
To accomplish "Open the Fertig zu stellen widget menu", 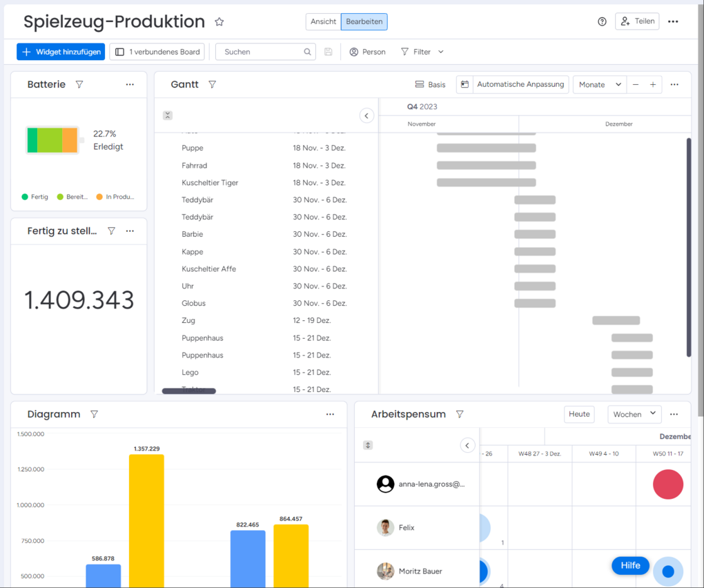I will pyautogui.click(x=130, y=231).
